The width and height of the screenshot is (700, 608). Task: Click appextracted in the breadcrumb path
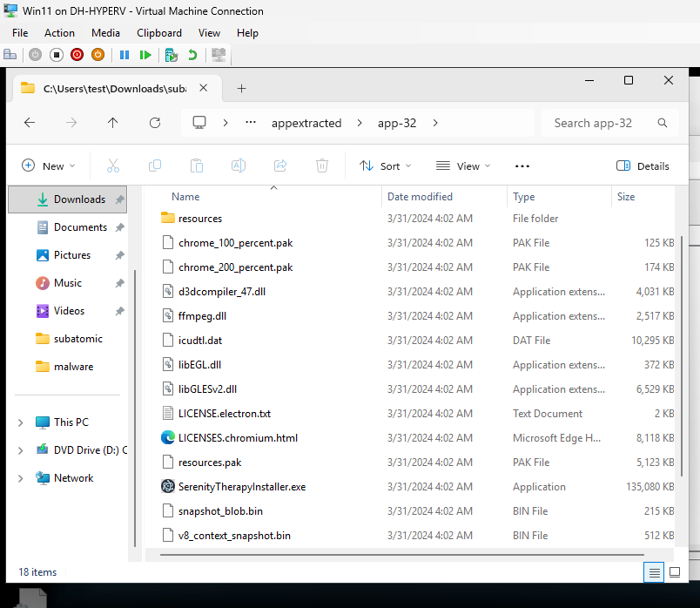[x=306, y=123]
